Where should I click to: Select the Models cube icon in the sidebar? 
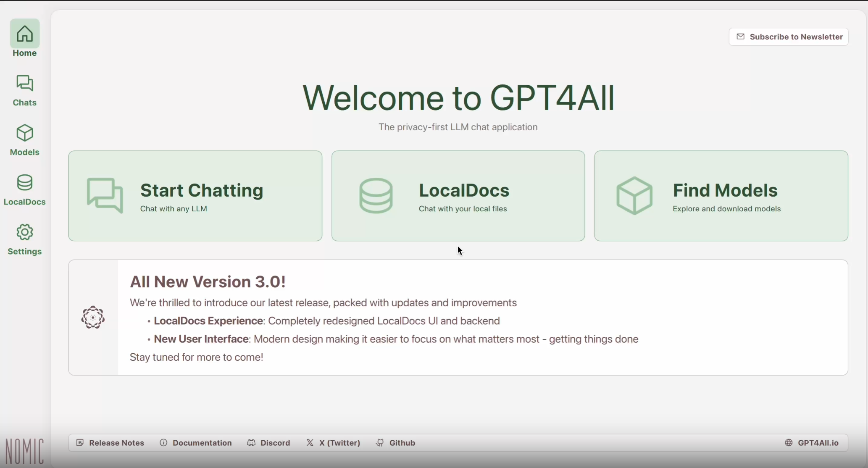[25, 133]
